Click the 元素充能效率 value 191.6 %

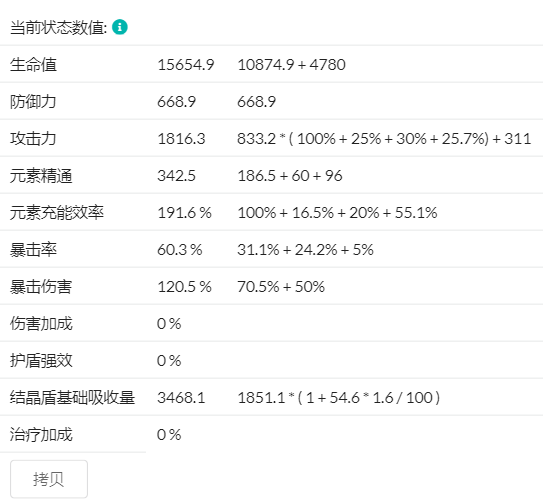coord(185,213)
